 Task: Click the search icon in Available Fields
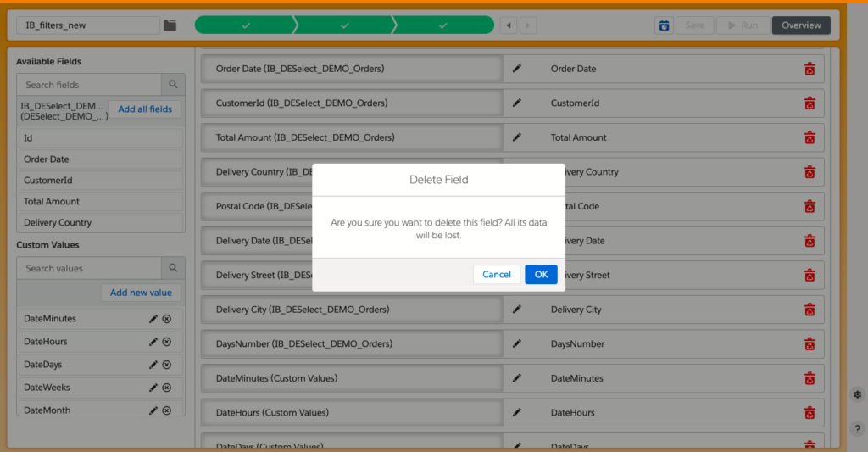[x=173, y=85]
